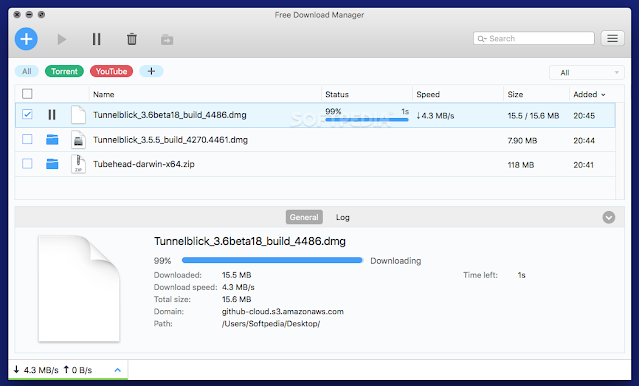This screenshot has height=386, width=639.
Task: Click the details panel file name title
Action: pos(250,241)
